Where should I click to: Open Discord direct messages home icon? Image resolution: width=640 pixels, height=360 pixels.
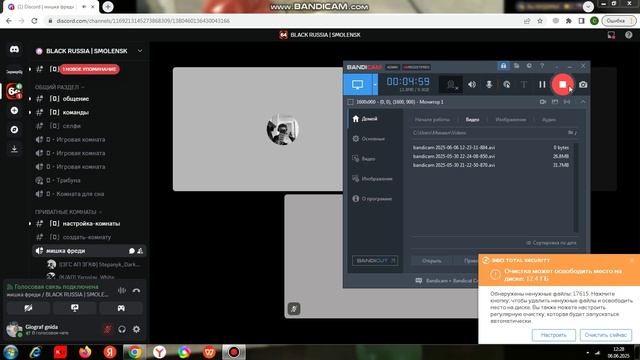pos(14,49)
